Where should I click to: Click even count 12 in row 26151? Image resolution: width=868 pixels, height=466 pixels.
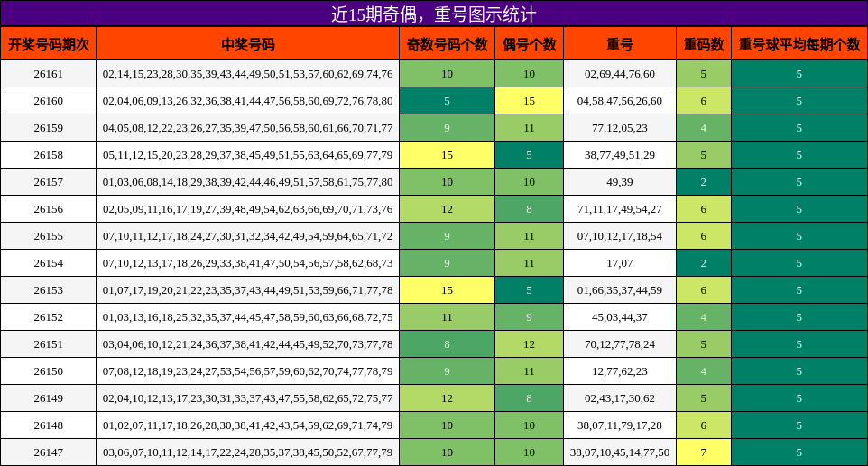[x=529, y=344]
